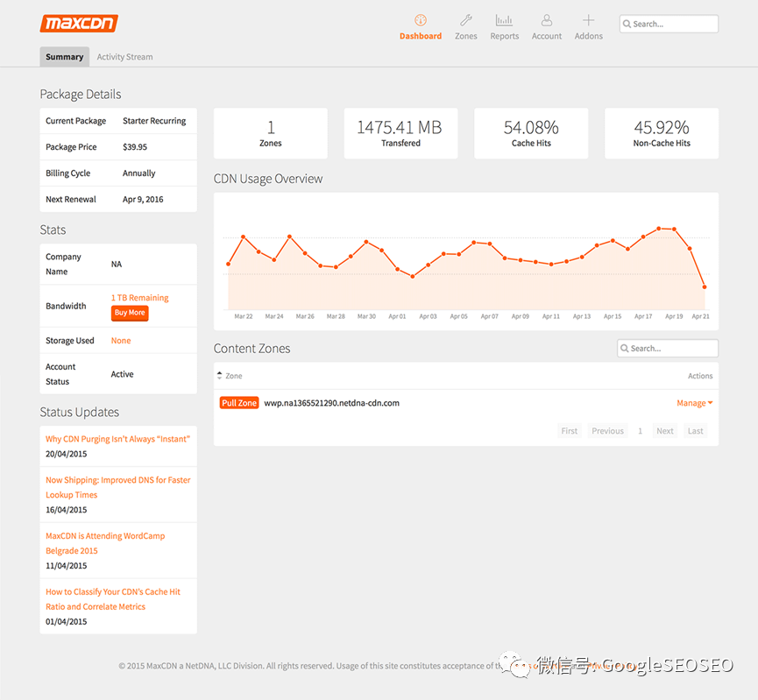This screenshot has width=758, height=700.
Task: Click the Pull Zone badge
Action: [239, 403]
